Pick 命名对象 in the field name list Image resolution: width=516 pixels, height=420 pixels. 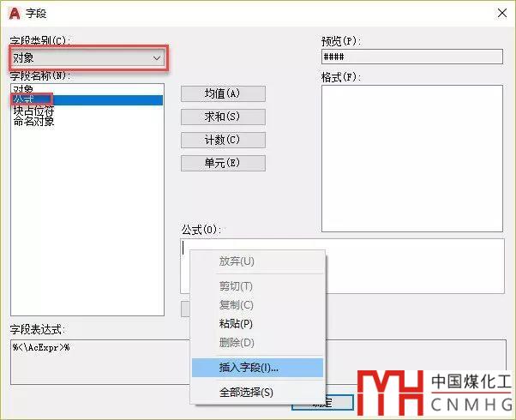(33, 122)
